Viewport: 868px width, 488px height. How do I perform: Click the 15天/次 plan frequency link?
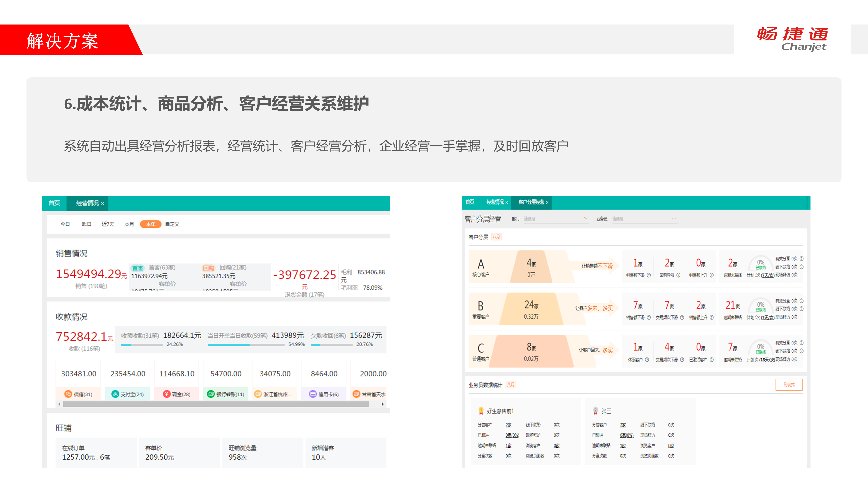767,360
